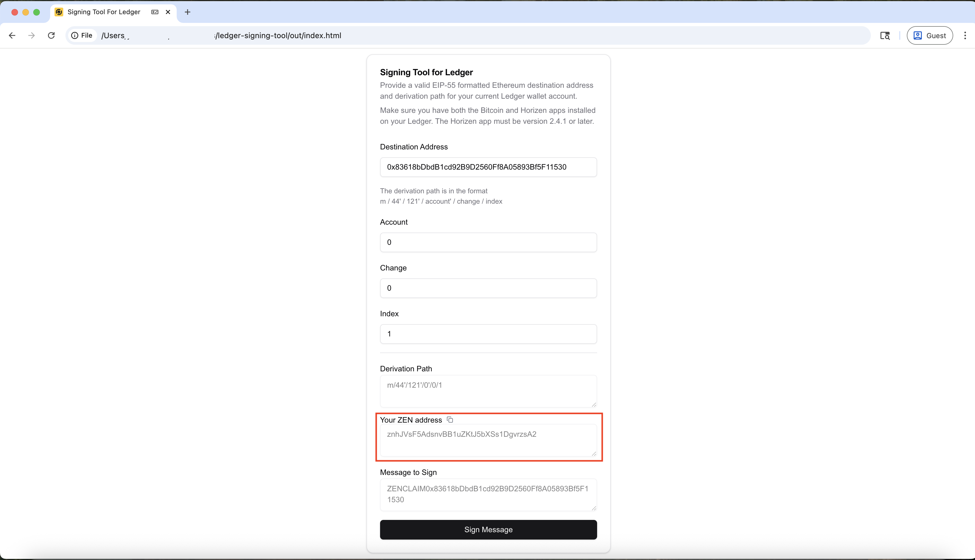Click the browser forward arrow

point(32,35)
